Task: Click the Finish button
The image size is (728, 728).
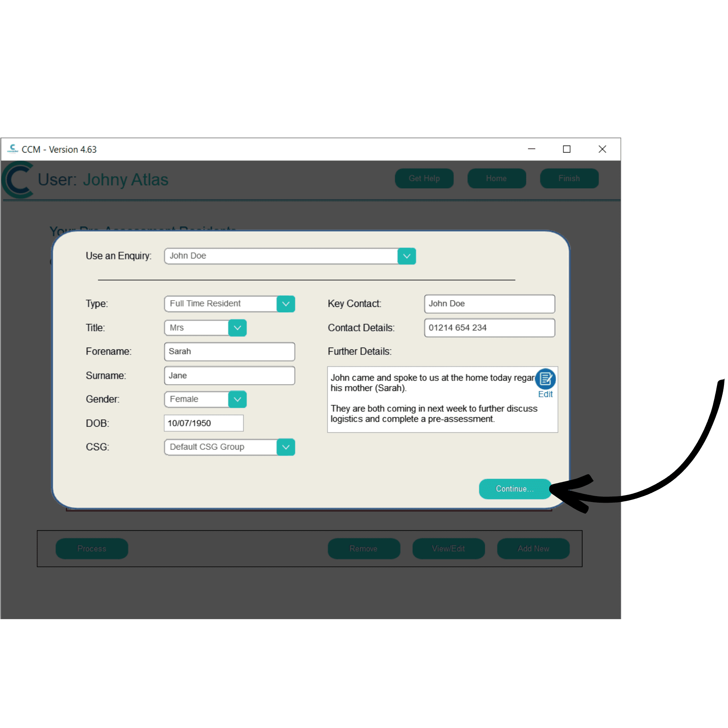Action: pyautogui.click(x=569, y=179)
